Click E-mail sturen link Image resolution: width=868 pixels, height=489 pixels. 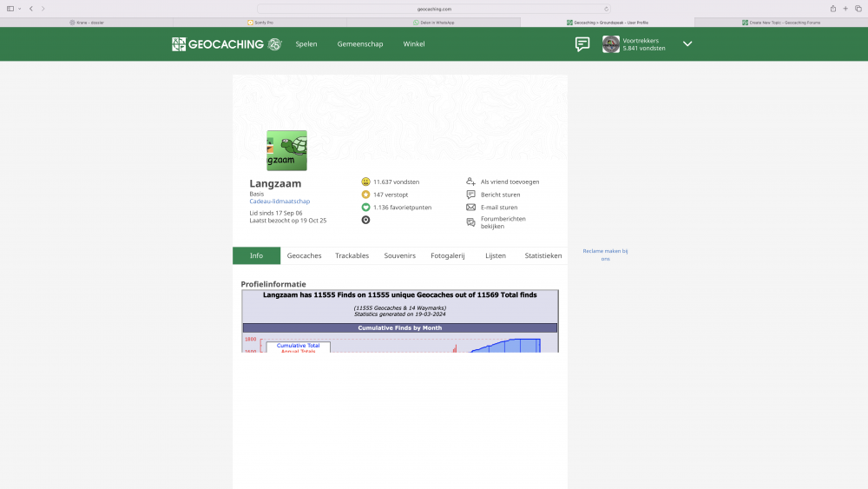[499, 207]
